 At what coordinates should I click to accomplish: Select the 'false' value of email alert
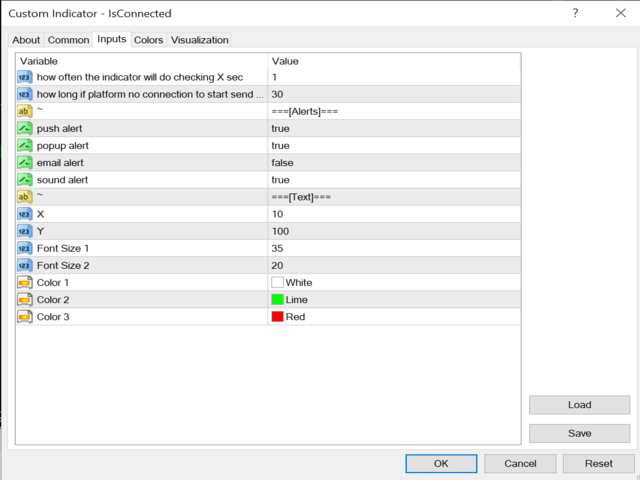point(282,163)
